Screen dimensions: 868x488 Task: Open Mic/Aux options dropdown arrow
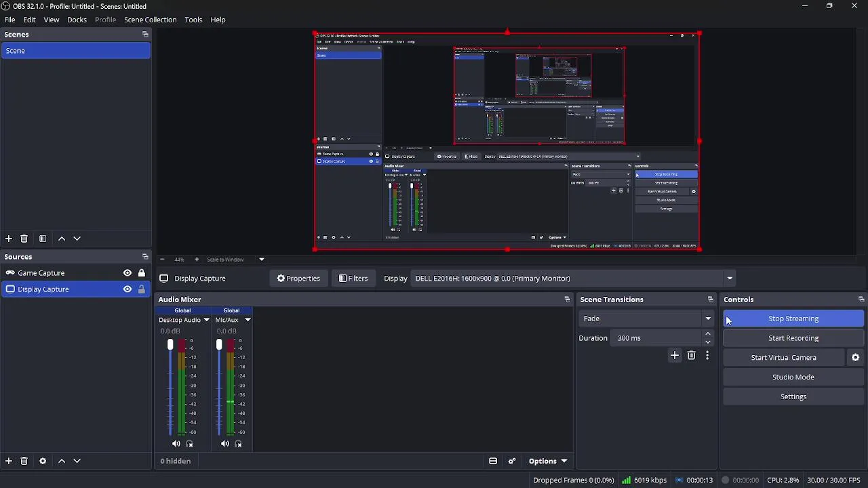(x=248, y=320)
